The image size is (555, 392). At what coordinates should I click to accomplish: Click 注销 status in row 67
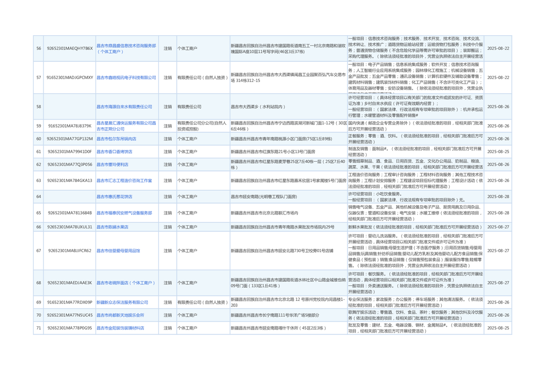pos(168,251)
